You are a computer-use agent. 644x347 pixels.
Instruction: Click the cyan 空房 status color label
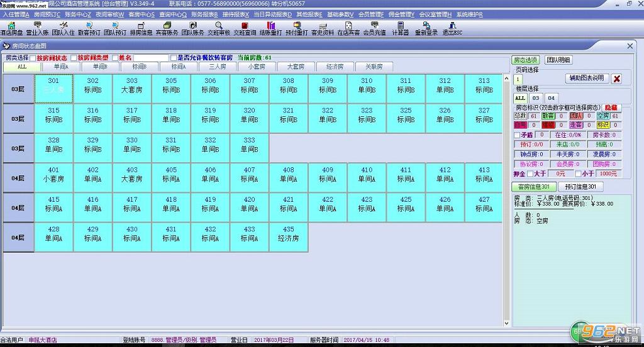click(603, 116)
